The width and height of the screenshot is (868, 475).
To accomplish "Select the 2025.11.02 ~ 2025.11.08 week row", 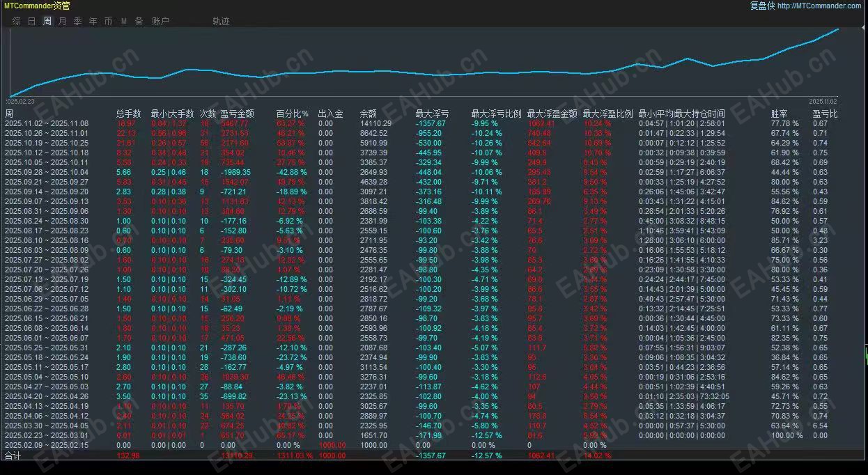I will click(x=434, y=123).
